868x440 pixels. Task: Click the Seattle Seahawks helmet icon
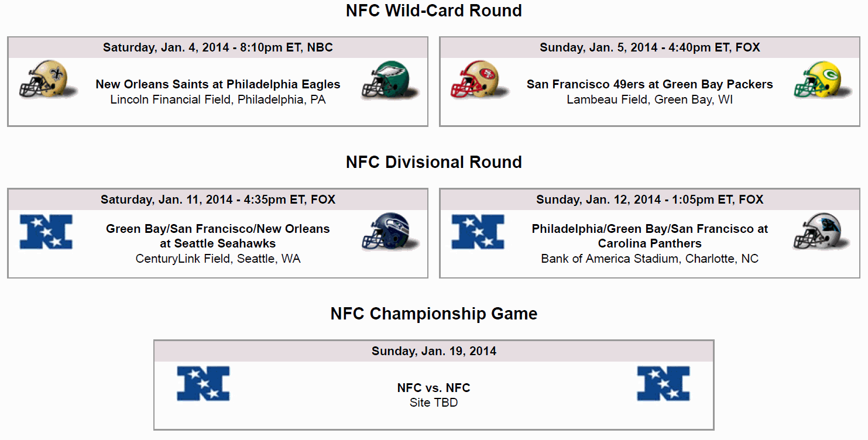coord(390,232)
